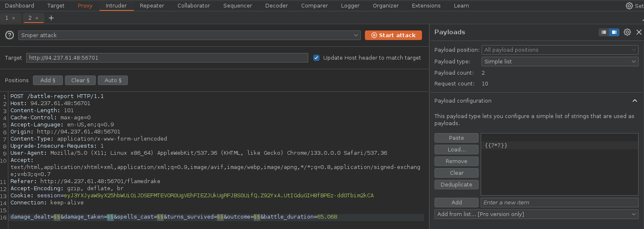Click the session cookie value
644x229 pixels.
point(219,195)
